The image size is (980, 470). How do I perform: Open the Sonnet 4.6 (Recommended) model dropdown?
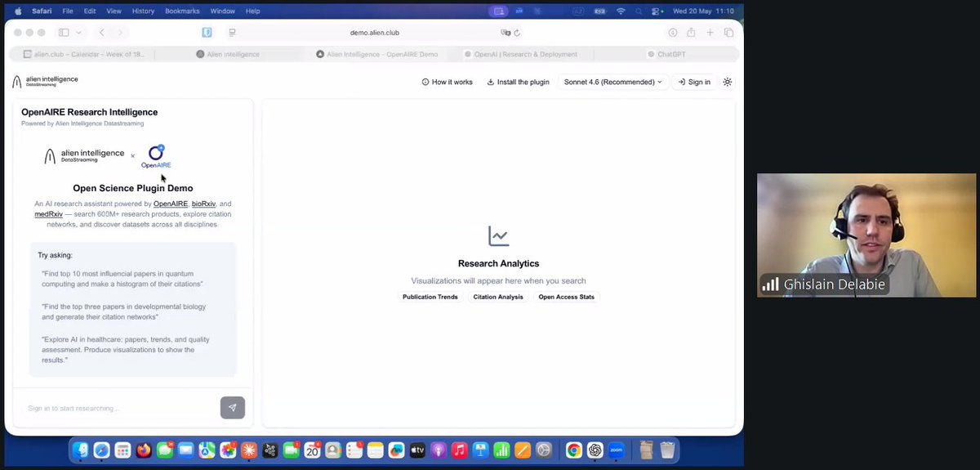coord(612,82)
